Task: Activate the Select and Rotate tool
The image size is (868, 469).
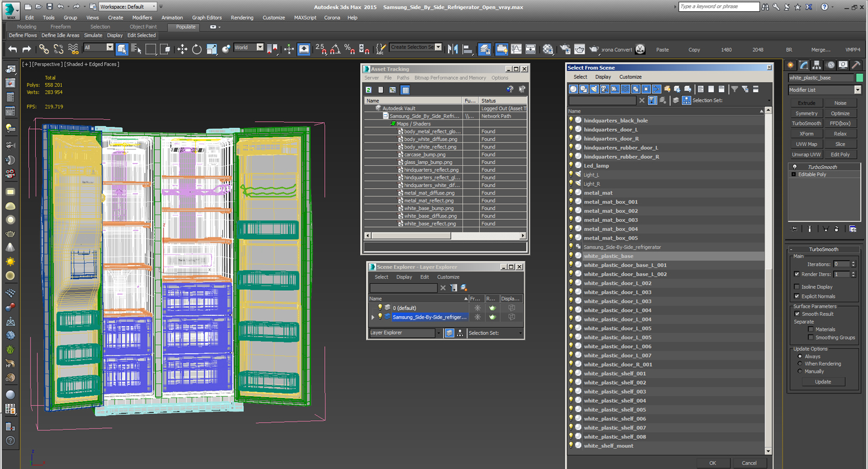Action: pyautogui.click(x=197, y=49)
